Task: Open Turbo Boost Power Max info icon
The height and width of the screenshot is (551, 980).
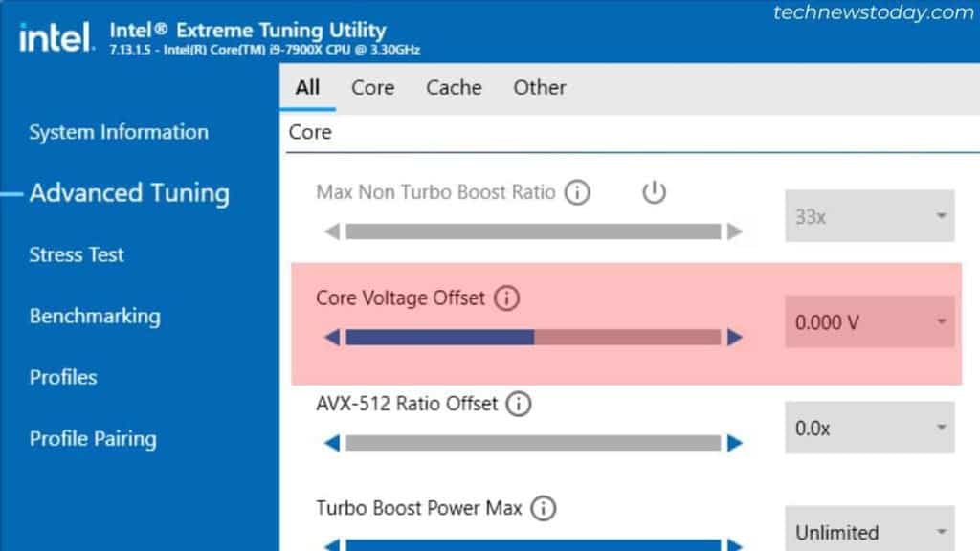Action: (544, 508)
